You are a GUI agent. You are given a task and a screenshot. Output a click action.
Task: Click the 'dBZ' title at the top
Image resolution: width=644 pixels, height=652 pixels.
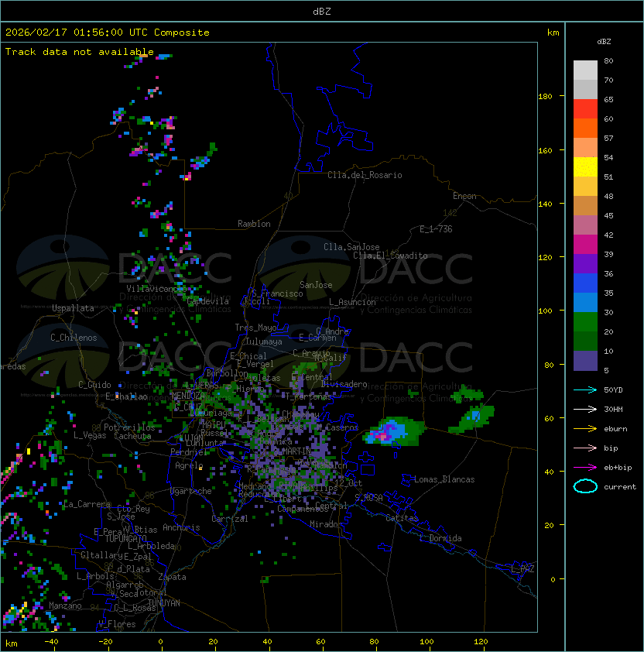click(x=322, y=11)
